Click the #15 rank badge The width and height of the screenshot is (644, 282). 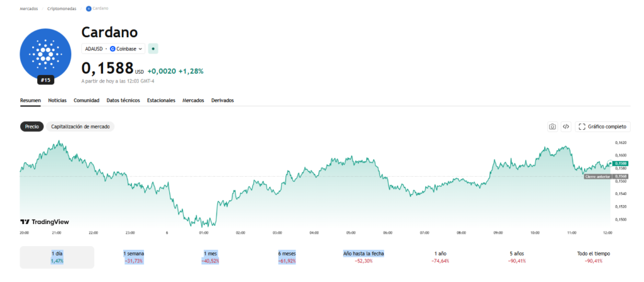45,80
